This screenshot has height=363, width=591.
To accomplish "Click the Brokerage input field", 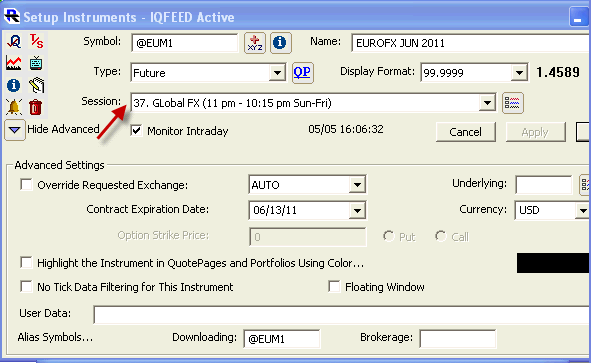I will point(458,338).
